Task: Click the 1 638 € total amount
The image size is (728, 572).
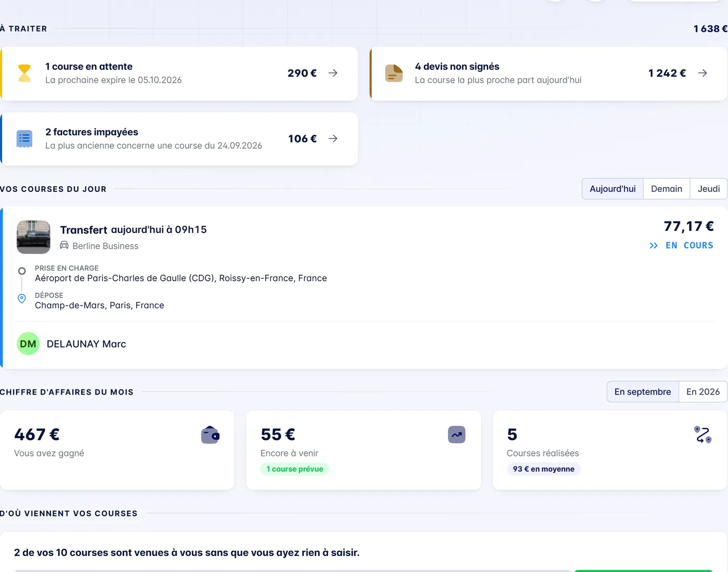Action: point(710,29)
